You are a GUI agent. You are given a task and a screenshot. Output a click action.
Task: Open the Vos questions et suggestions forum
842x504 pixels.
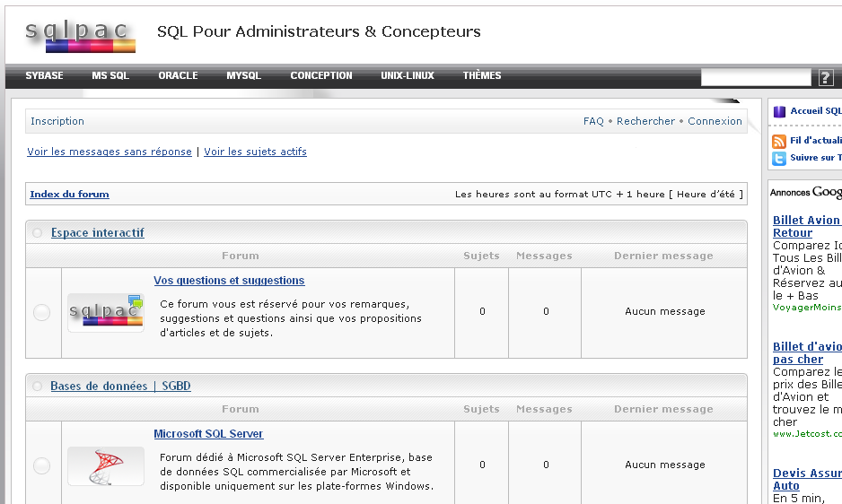pos(229,281)
